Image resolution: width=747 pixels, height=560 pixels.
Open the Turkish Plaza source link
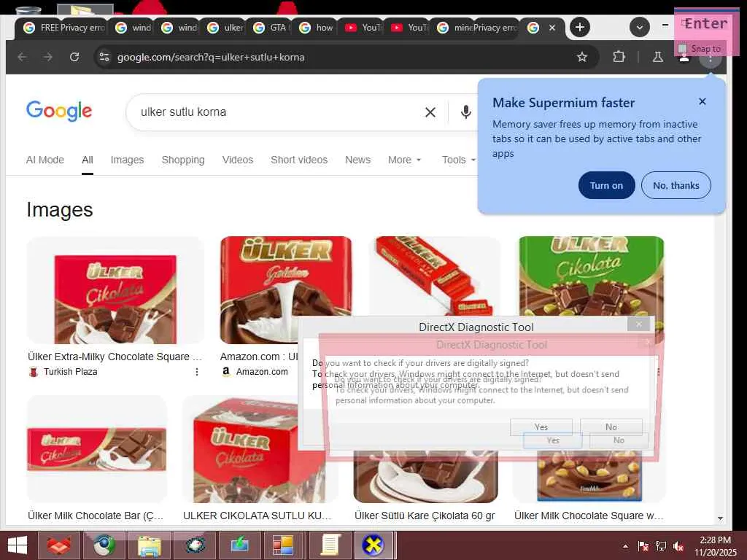tap(71, 371)
